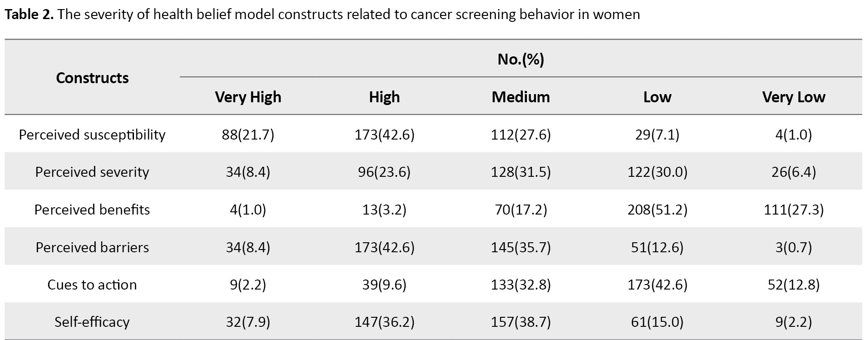Click the 52(12.8) cell
The height and width of the screenshot is (340, 868).
click(794, 285)
